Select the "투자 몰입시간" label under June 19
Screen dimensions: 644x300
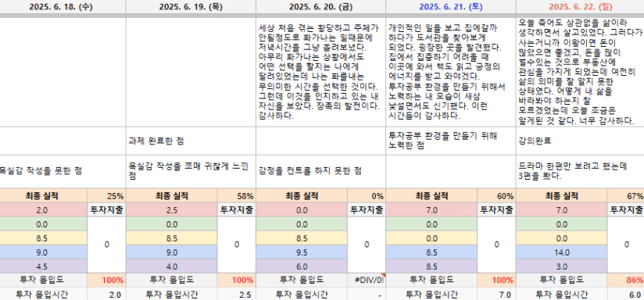(x=172, y=294)
